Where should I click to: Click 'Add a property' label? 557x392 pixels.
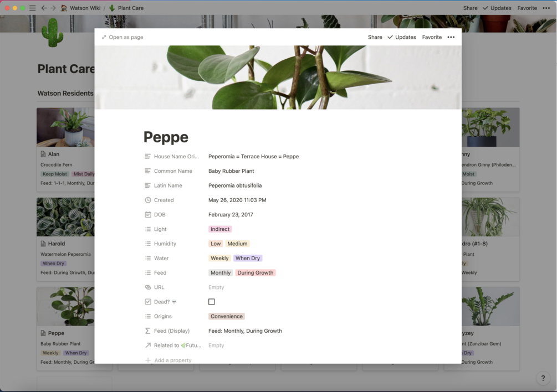pyautogui.click(x=173, y=360)
